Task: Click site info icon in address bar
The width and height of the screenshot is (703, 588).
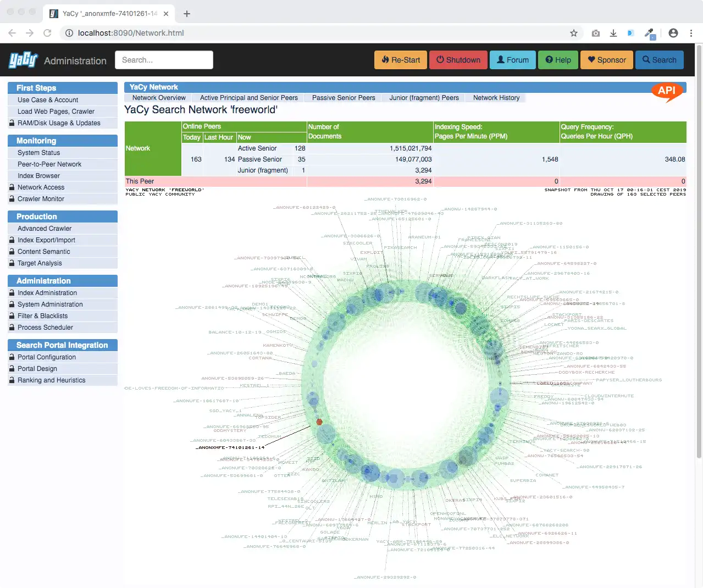Action: 69,33
